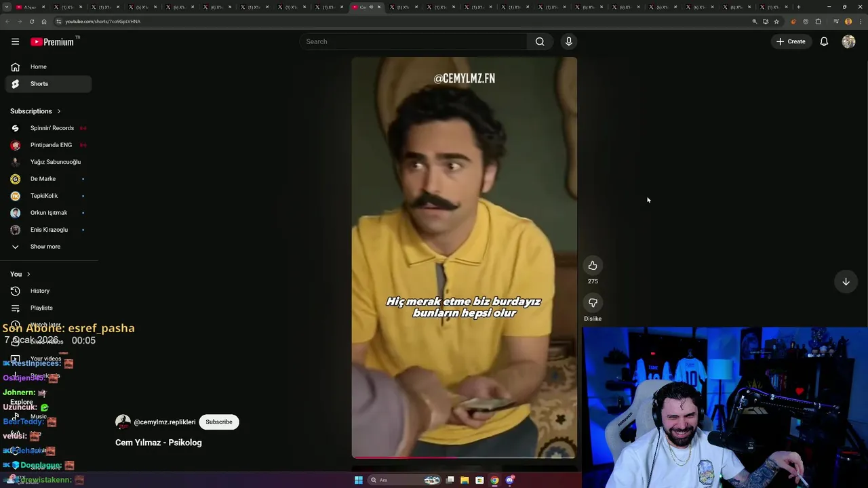Click the Short's red progress bar
The height and width of the screenshot is (488, 868).
(x=404, y=457)
